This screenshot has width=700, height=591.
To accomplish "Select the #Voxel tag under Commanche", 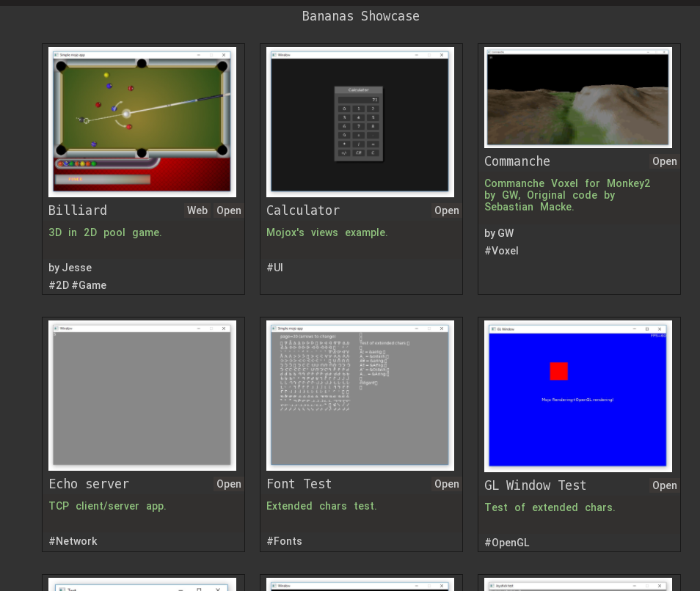I will point(501,251).
